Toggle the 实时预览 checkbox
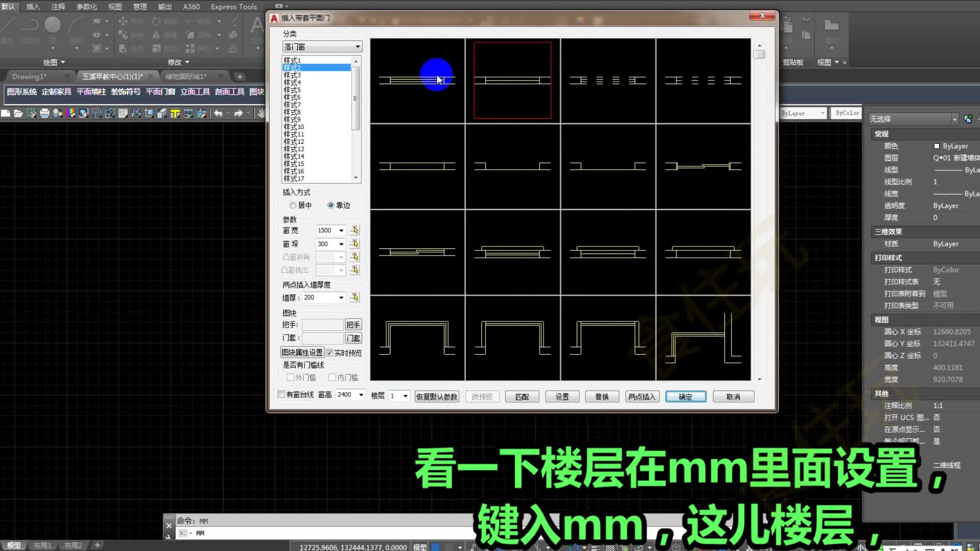The height and width of the screenshot is (551, 980). [330, 353]
